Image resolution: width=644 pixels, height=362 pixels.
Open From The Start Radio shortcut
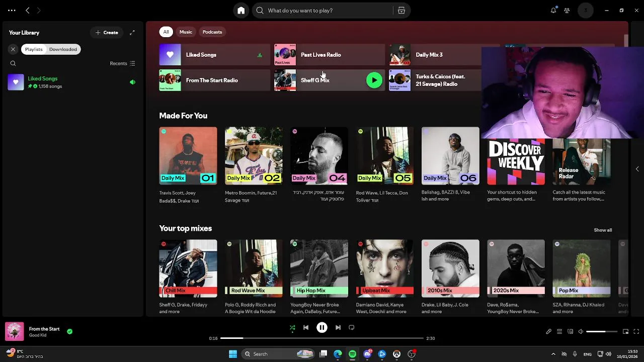(x=214, y=80)
